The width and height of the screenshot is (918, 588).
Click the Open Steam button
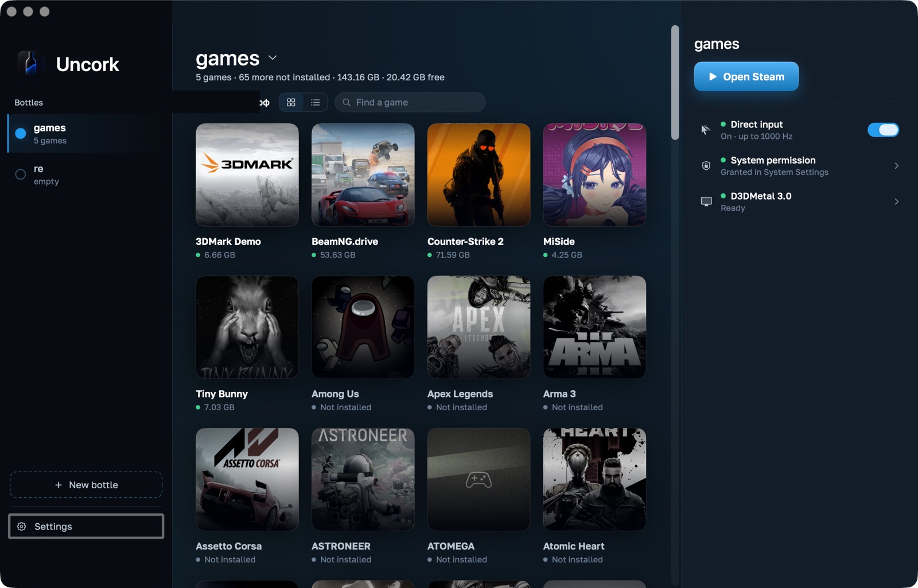coord(746,76)
